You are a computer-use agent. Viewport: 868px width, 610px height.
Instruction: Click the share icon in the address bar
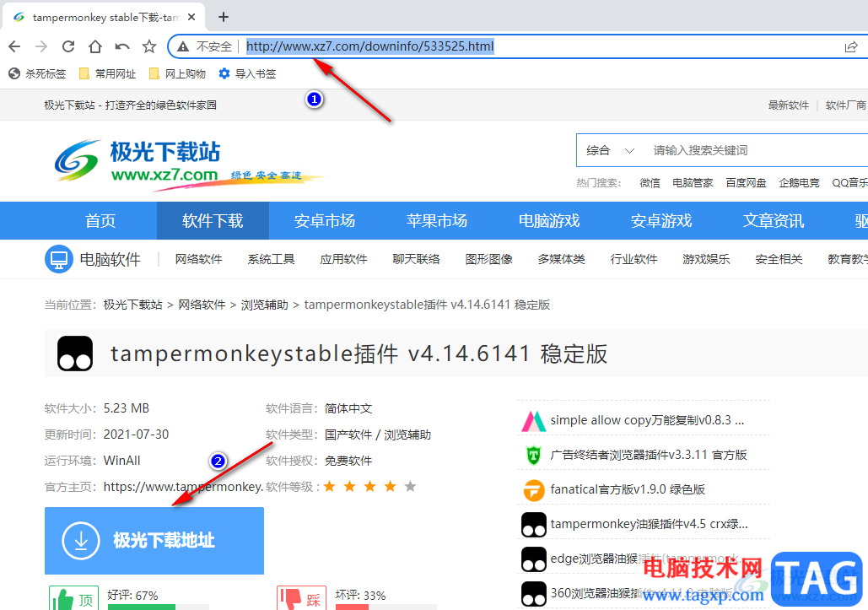pyautogui.click(x=851, y=47)
